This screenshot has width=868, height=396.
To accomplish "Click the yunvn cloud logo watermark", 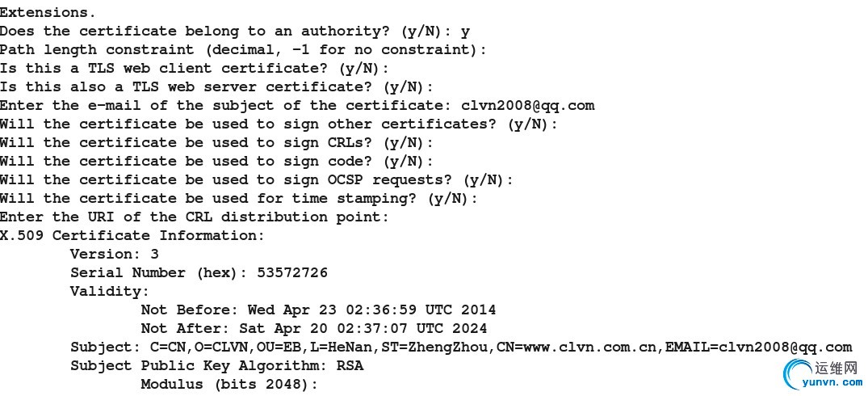I will pyautogui.click(x=799, y=376).
